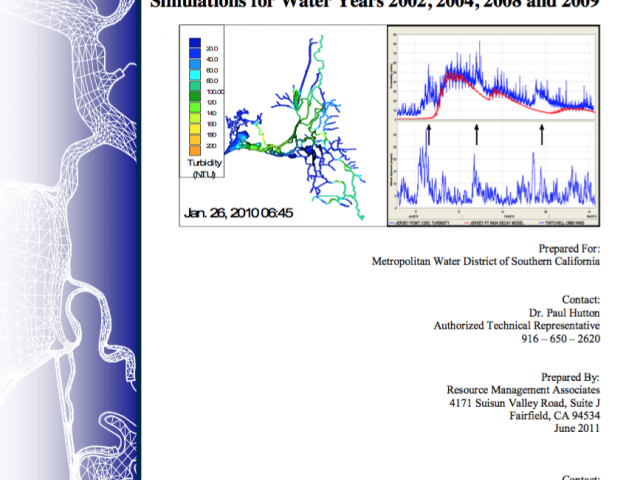Viewport: 640px width, 480px height.
Task: Select the 'Turbidity (NTU)' legend title
Action: pos(204,168)
